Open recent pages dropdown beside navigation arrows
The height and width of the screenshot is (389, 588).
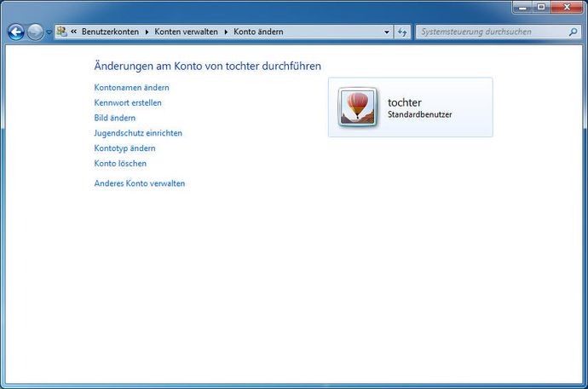click(x=49, y=32)
